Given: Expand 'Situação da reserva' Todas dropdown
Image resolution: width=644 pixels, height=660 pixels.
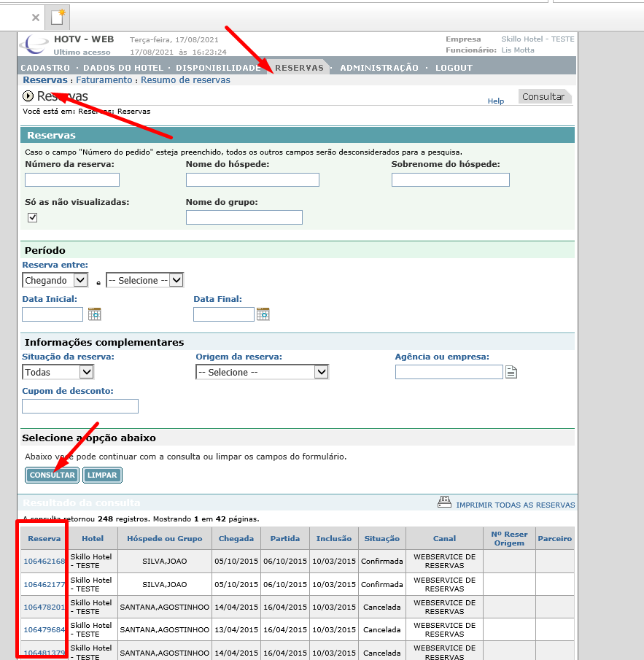Looking at the screenshot, I should click(58, 372).
